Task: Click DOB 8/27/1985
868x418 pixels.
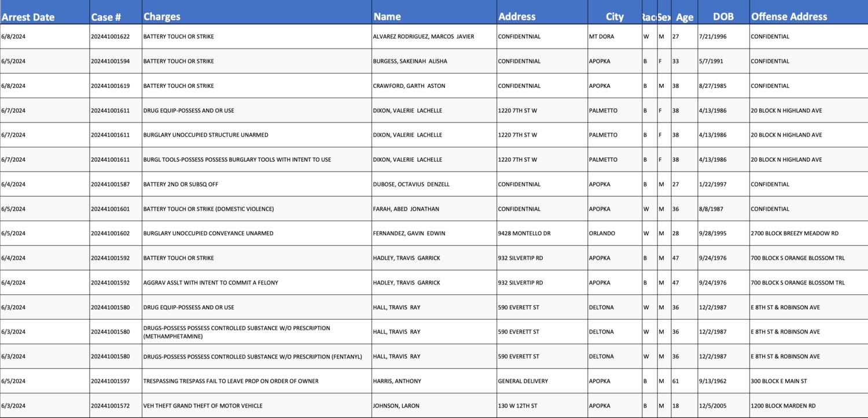Action: click(x=712, y=86)
